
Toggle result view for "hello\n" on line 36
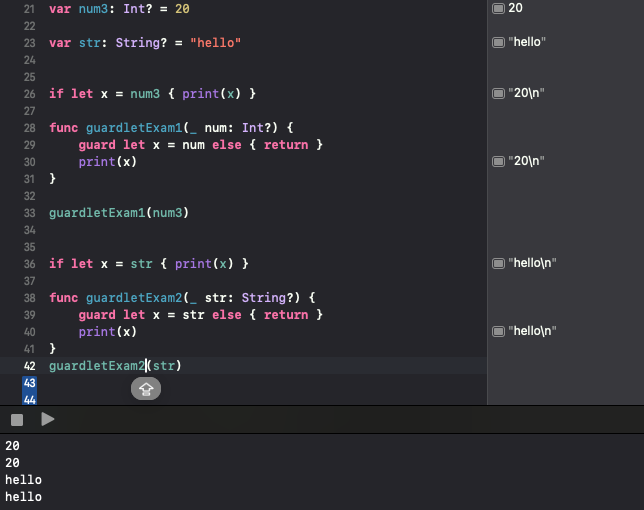click(498, 263)
